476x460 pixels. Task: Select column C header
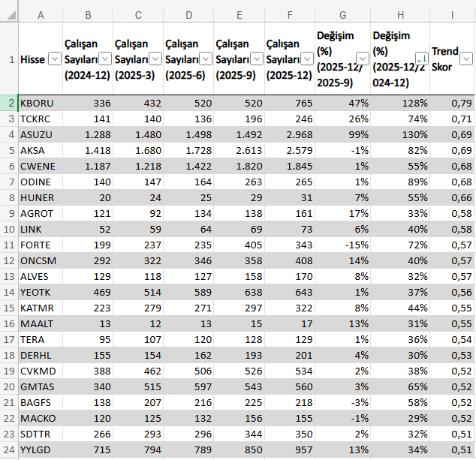[138, 15]
